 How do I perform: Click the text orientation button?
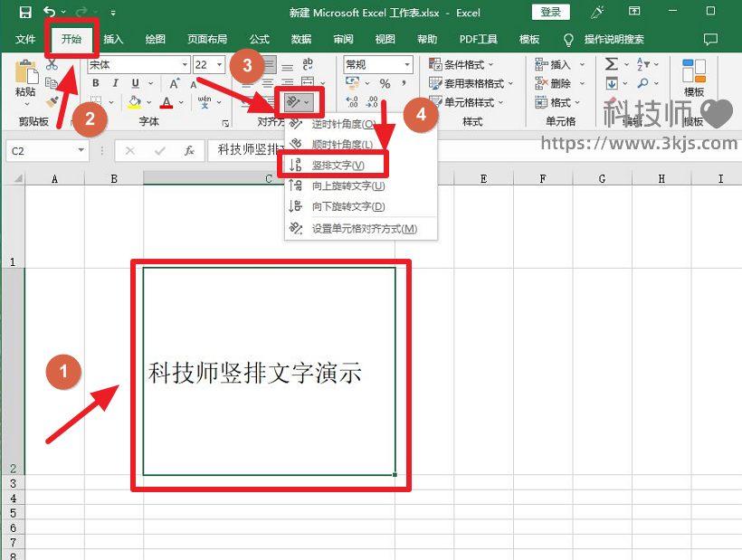click(x=299, y=102)
